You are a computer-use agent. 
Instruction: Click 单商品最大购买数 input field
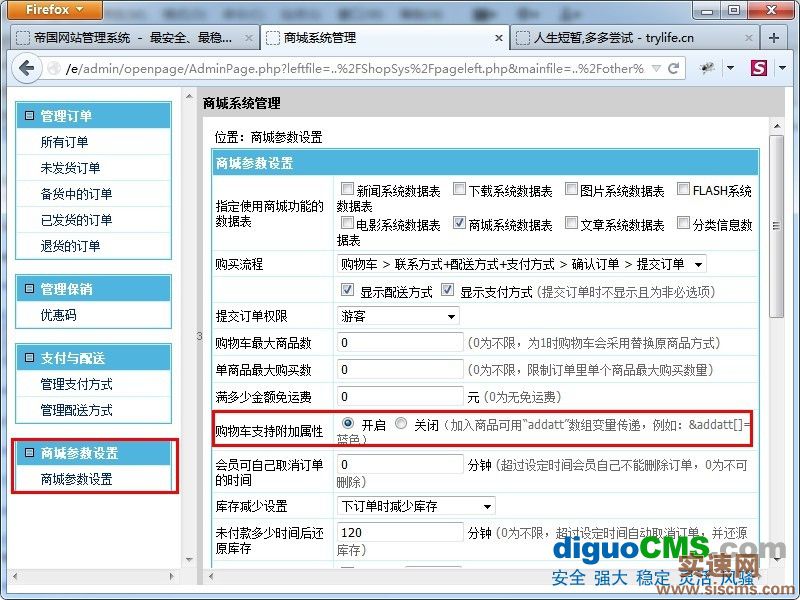point(401,369)
